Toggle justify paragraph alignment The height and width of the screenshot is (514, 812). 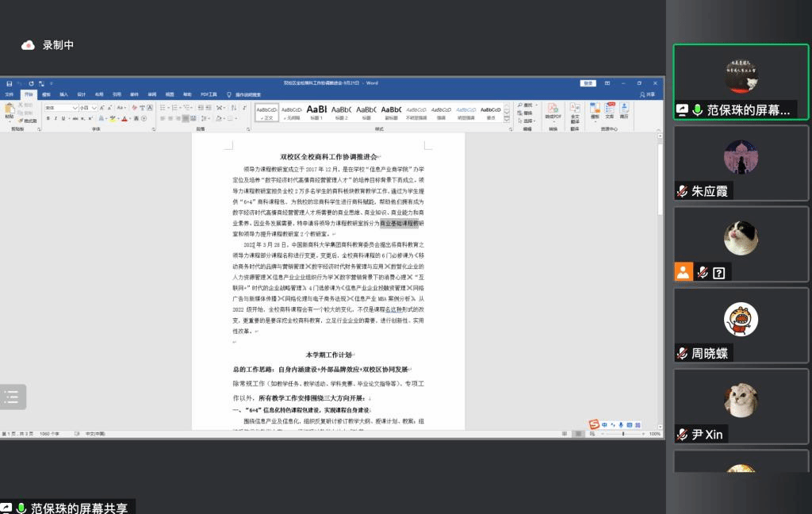click(x=185, y=119)
